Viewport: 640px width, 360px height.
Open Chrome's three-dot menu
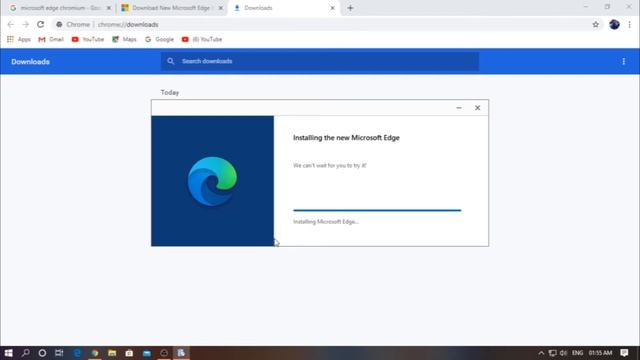coord(629,24)
